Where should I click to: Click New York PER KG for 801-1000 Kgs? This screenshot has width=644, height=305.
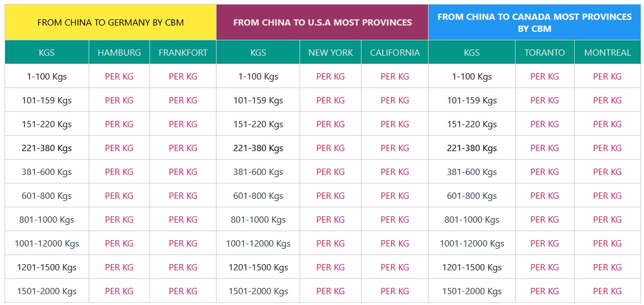(331, 220)
